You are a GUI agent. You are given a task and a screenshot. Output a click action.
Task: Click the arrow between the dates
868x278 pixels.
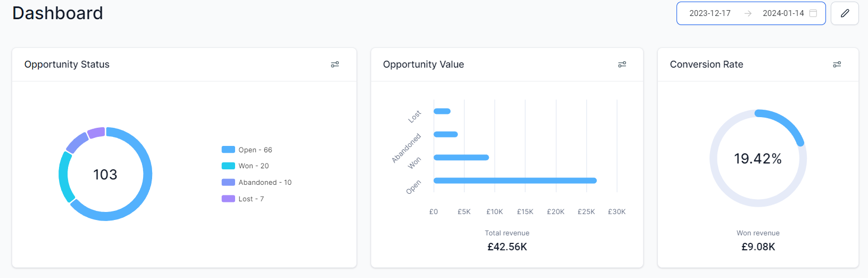[x=748, y=13]
